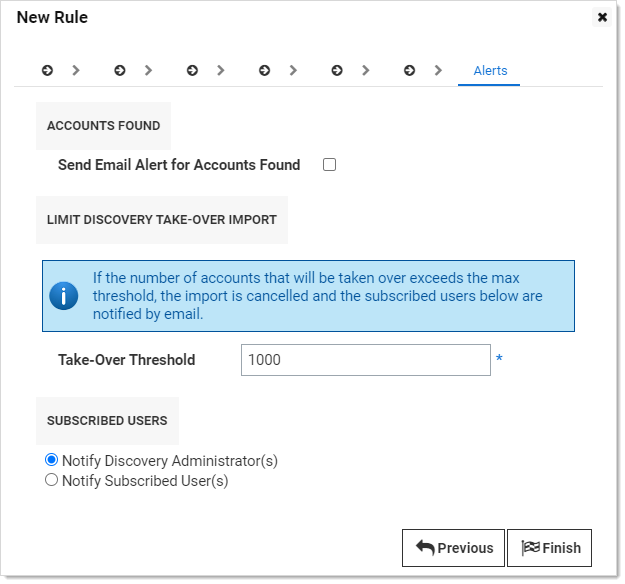The width and height of the screenshot is (625, 584).
Task: Click the ACCOUNTS FOUND section header
Action: click(104, 126)
